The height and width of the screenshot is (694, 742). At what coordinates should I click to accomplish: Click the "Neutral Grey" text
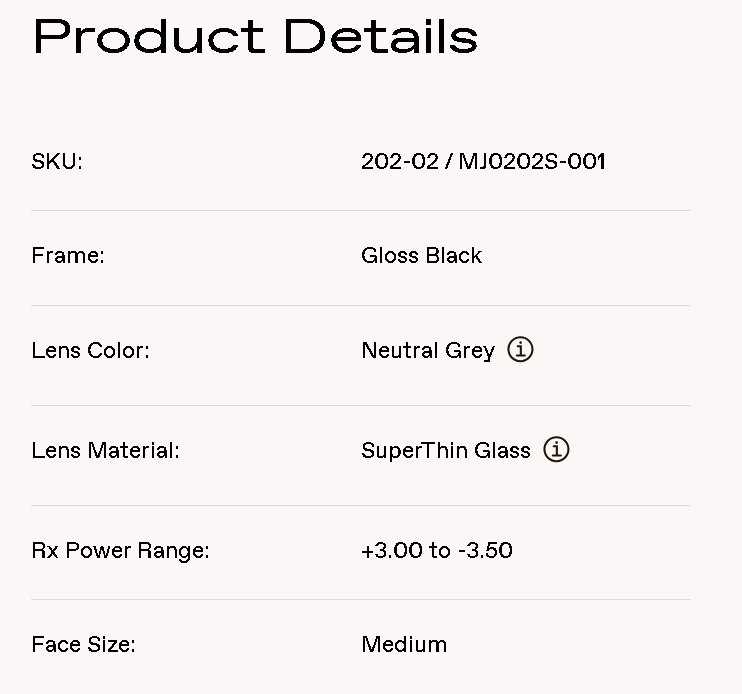click(x=428, y=351)
